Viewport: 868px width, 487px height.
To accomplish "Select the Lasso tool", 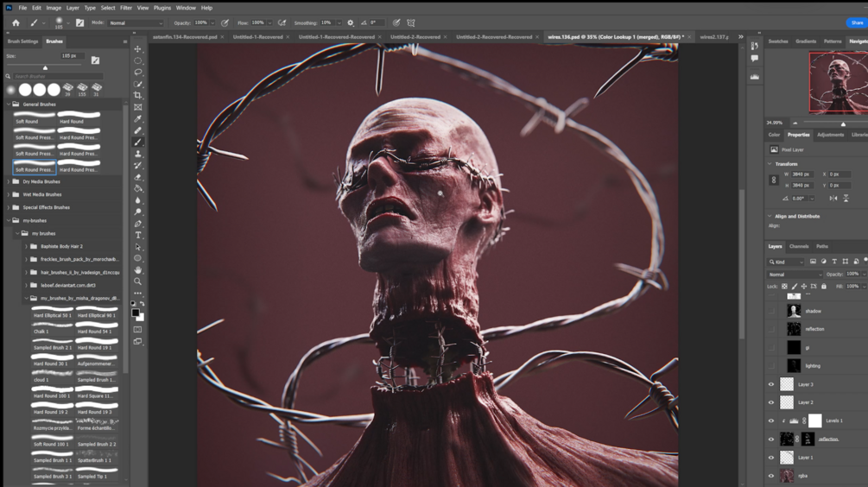I will coord(138,72).
